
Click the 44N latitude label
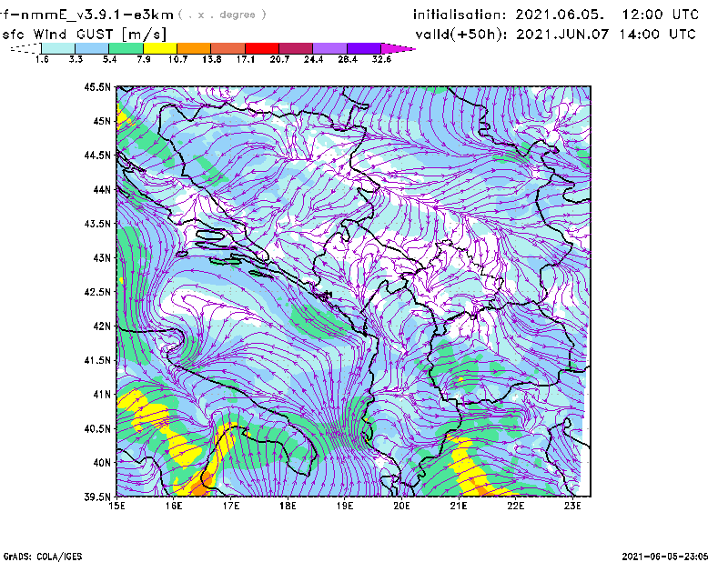click(x=102, y=189)
